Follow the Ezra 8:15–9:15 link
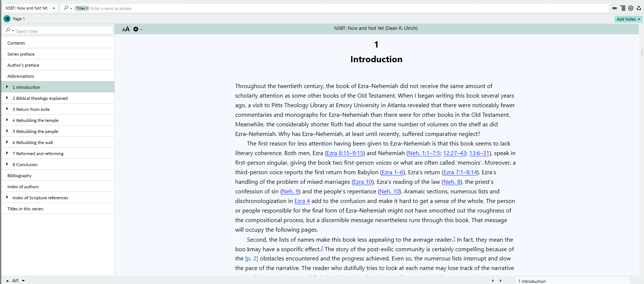This screenshot has width=644, height=284. 345,153
